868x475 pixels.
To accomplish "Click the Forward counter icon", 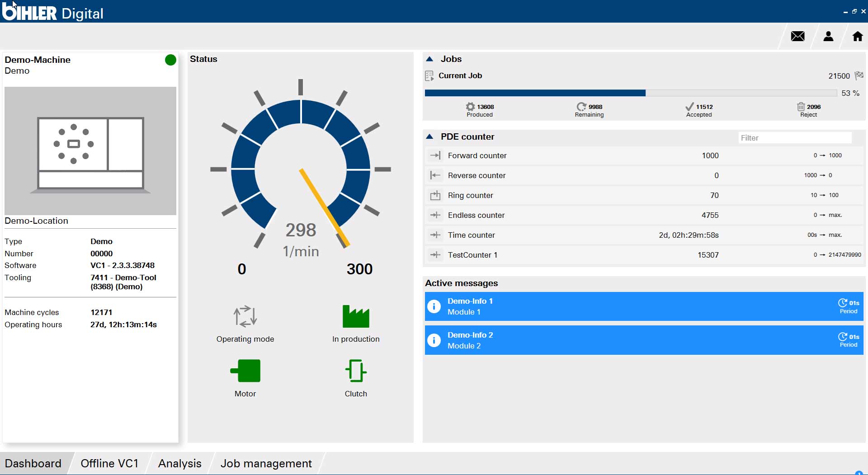I will [435, 155].
